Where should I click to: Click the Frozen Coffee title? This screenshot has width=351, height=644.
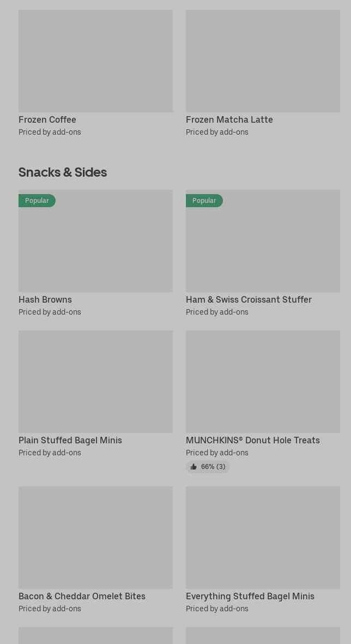tap(47, 119)
